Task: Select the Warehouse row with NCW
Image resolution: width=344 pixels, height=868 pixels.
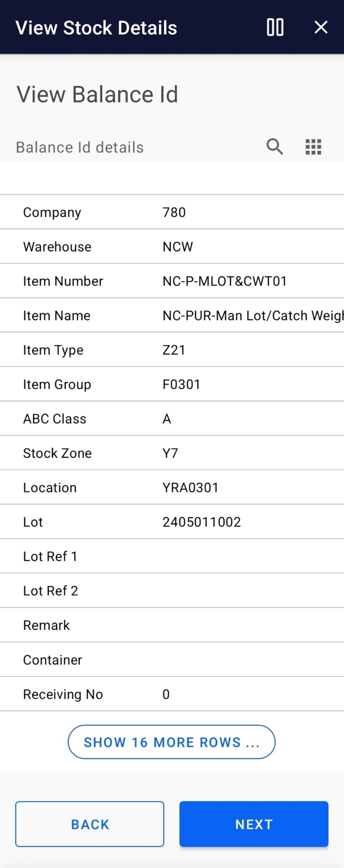Action: [x=172, y=247]
